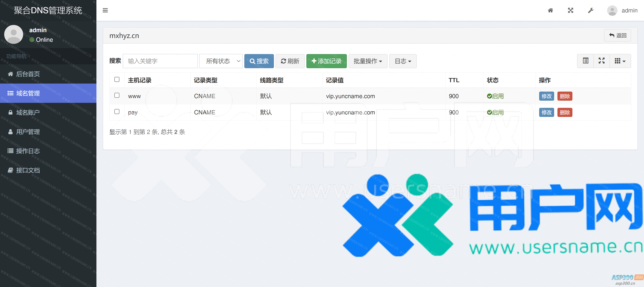The image size is (644, 287).
Task: Click the 返回 back button
Action: [618, 35]
